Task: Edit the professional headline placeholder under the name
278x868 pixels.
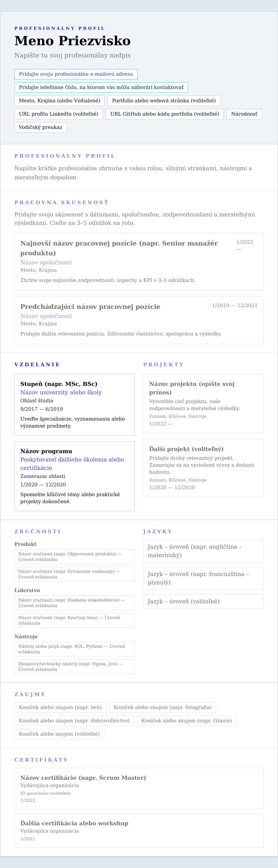Action: (73, 55)
